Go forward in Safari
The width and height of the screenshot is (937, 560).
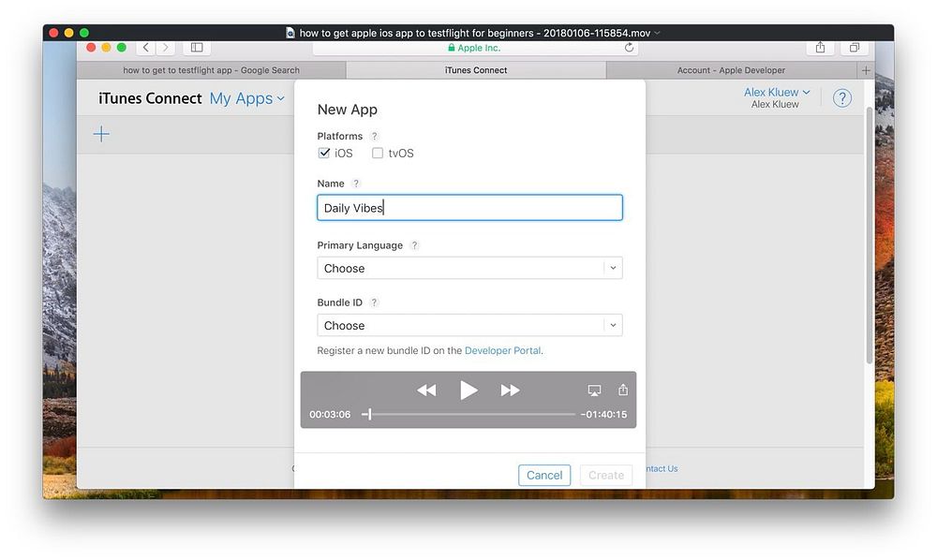coord(166,47)
